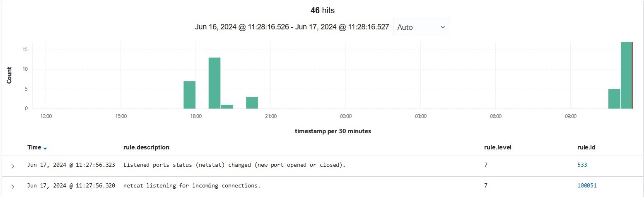Select the tallest rightmost histogram bar
Image resolution: width=644 pixels, height=197 pixels.
626,75
